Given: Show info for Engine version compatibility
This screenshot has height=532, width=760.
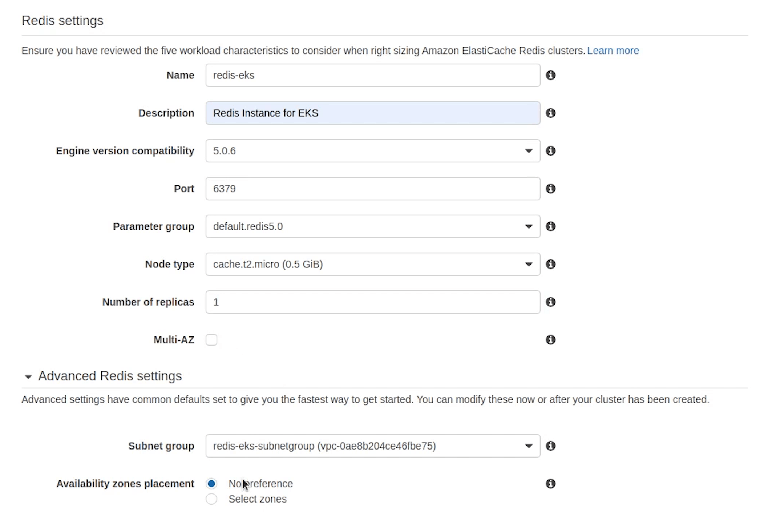Looking at the screenshot, I should click(550, 151).
